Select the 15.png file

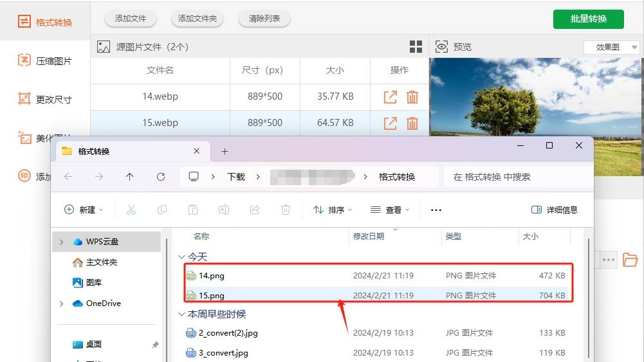[376, 295]
